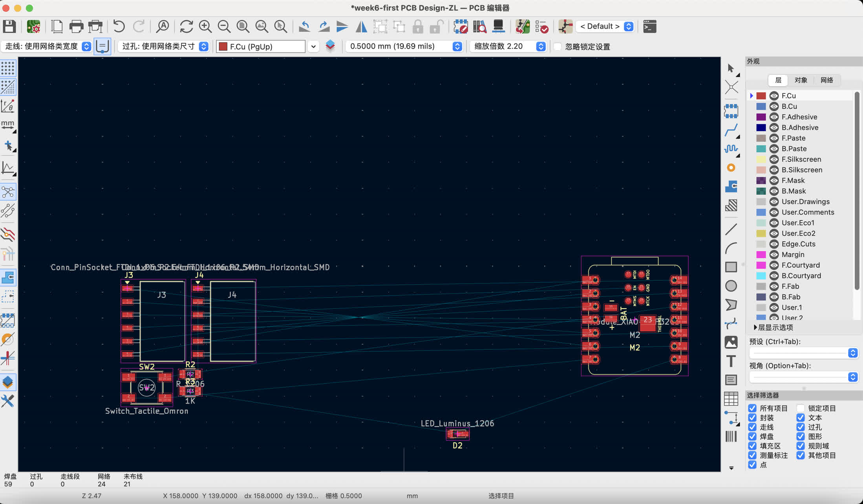Hide the F.Silkscreen layer
The width and height of the screenshot is (863, 504).
(774, 159)
